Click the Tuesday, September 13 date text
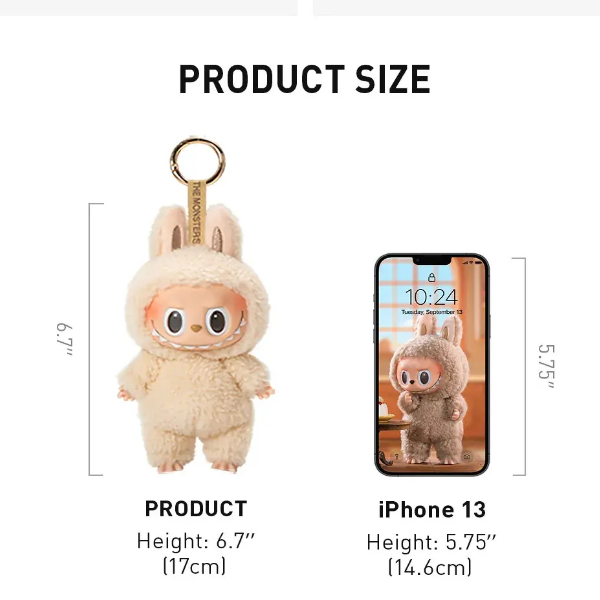This screenshot has width=600, height=600. pyautogui.click(x=432, y=312)
